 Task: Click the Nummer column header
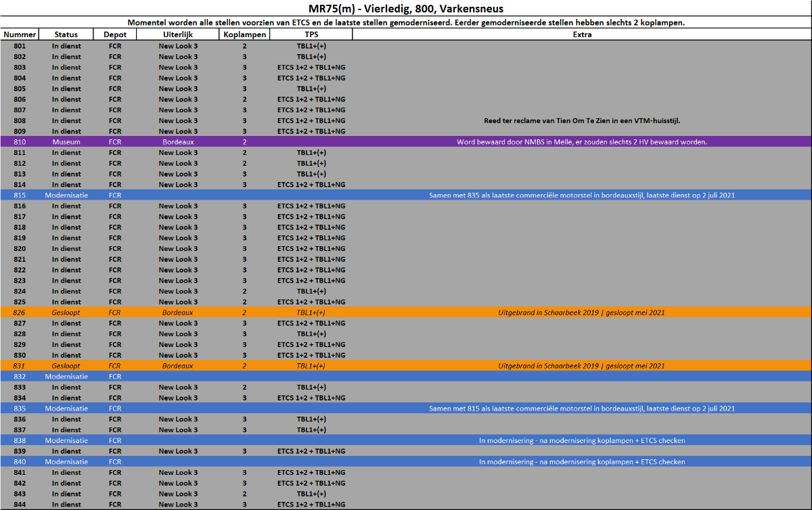point(19,34)
